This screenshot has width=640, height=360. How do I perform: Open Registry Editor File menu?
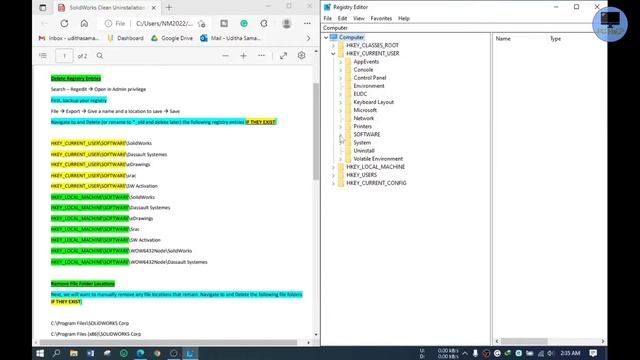tap(327, 18)
